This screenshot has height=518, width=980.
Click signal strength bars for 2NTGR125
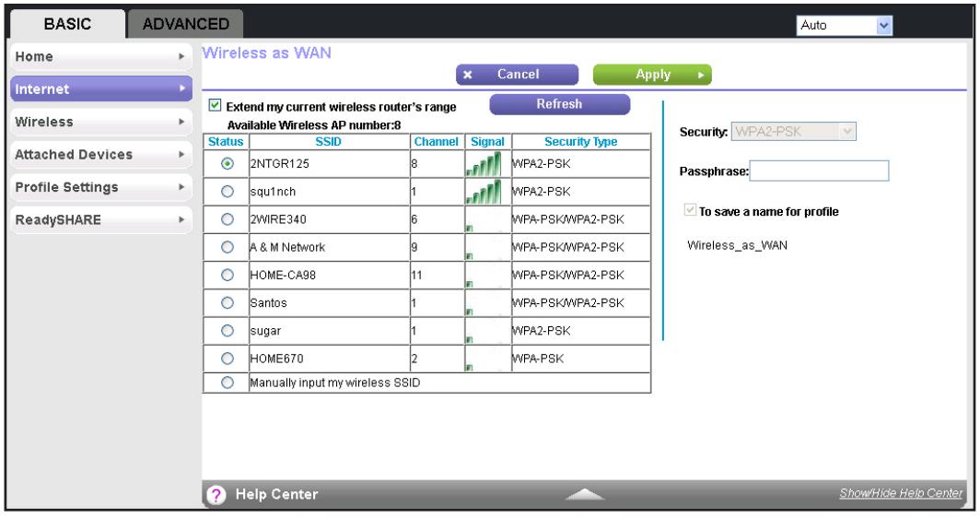pos(484,164)
